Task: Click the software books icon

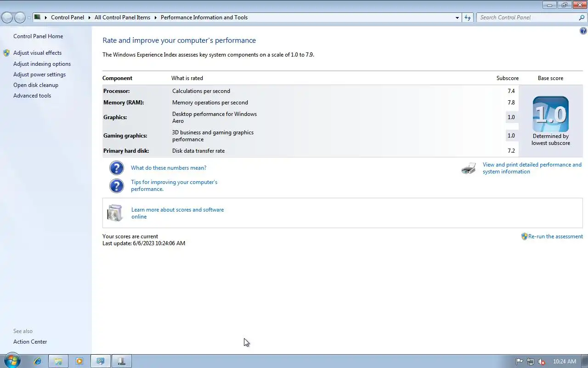Action: 115,213
